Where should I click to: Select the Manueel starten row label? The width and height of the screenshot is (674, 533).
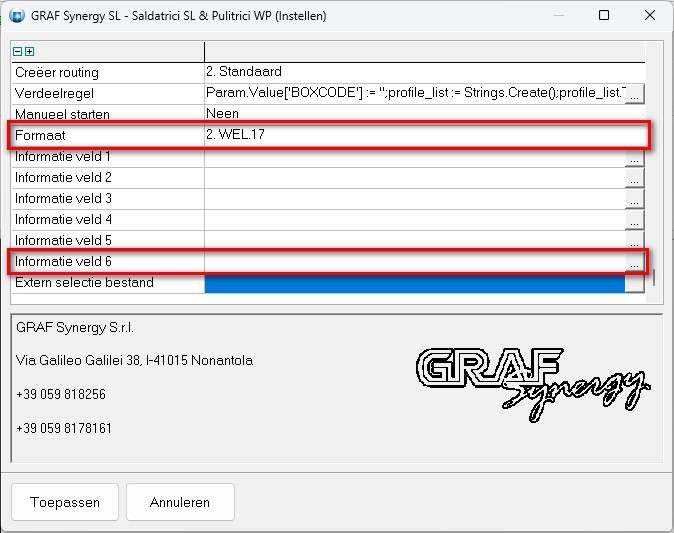[62, 114]
